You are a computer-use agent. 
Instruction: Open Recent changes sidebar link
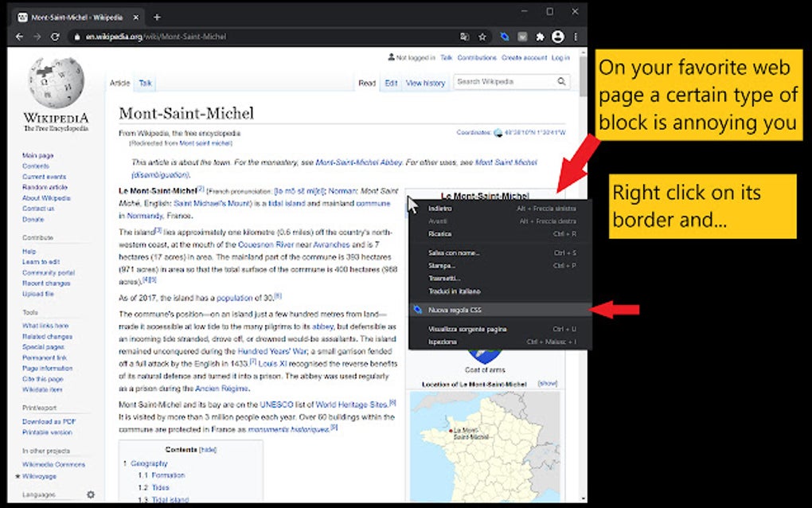click(46, 283)
